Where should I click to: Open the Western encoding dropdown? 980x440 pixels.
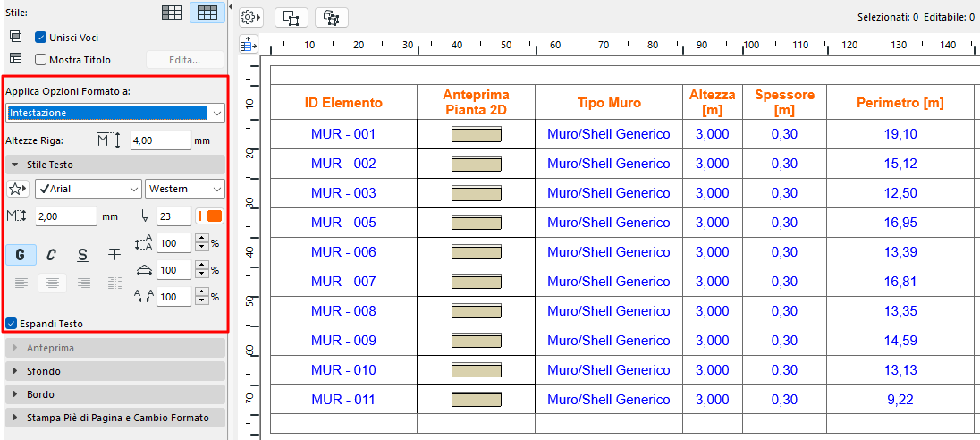point(185,189)
